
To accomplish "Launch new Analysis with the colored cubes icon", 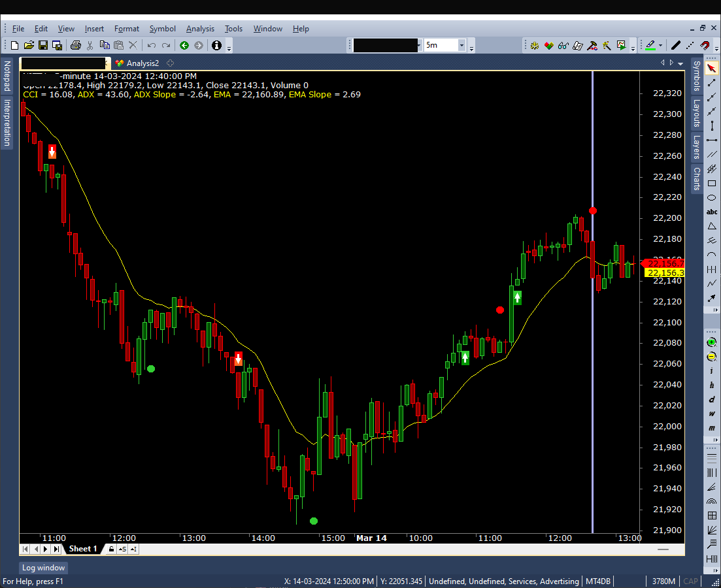I will [549, 45].
